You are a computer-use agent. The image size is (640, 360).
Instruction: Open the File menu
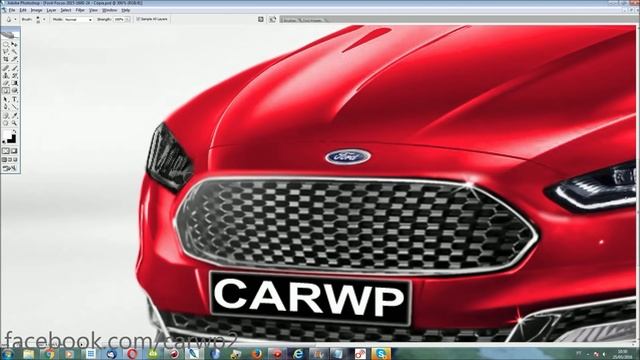pyautogui.click(x=12, y=10)
